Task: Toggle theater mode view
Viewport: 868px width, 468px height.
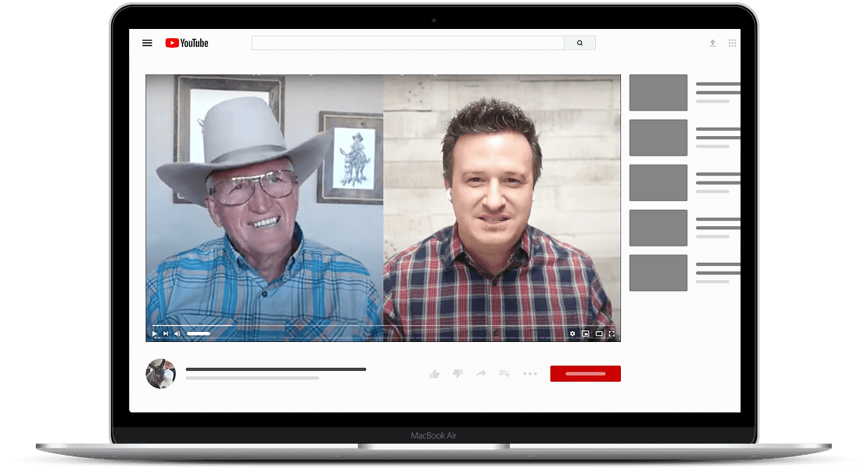Action: tap(599, 333)
